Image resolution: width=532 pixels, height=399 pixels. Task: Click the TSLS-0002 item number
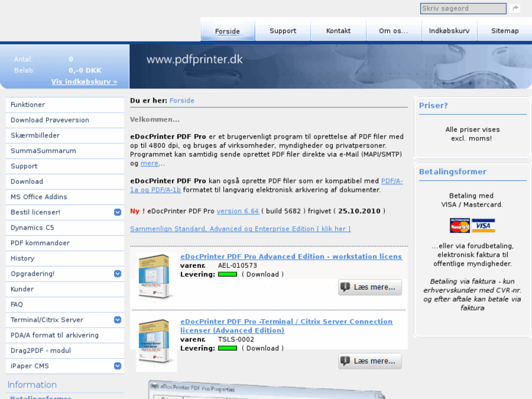[236, 339]
